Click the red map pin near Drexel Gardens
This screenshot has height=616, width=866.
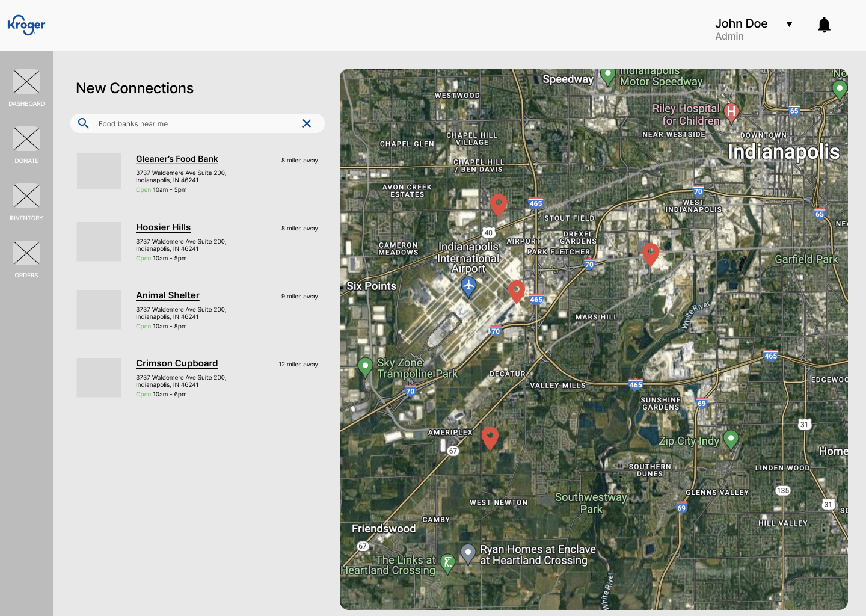651,254
